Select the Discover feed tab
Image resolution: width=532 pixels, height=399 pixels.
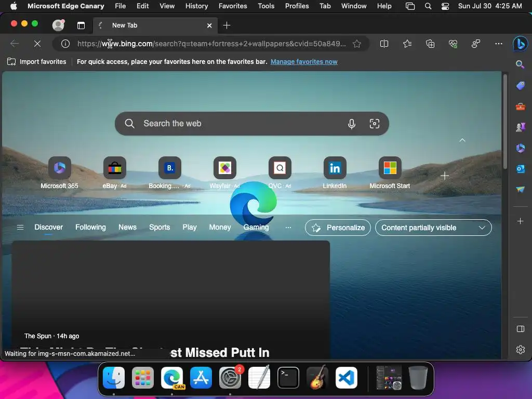pyautogui.click(x=48, y=228)
